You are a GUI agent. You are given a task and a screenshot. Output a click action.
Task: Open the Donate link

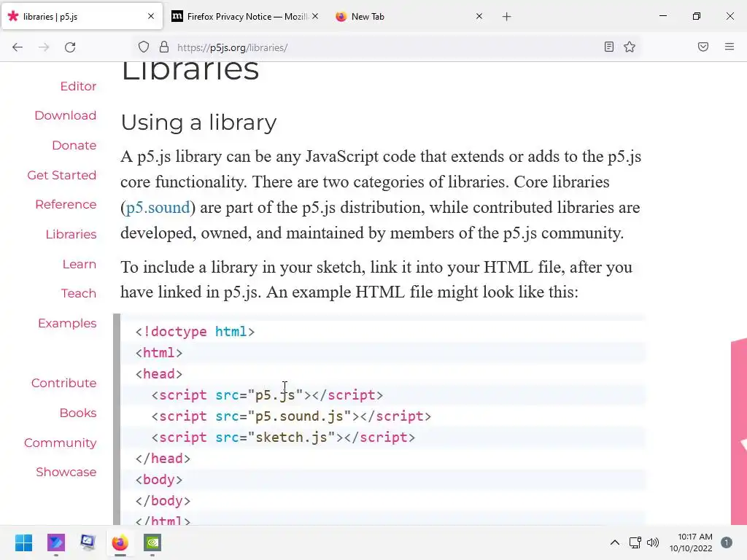click(74, 145)
